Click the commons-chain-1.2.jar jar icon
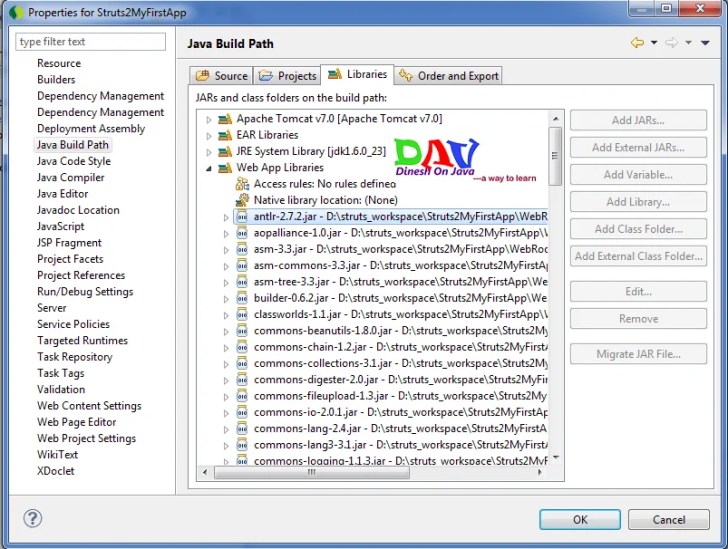728x549 pixels. click(x=242, y=347)
